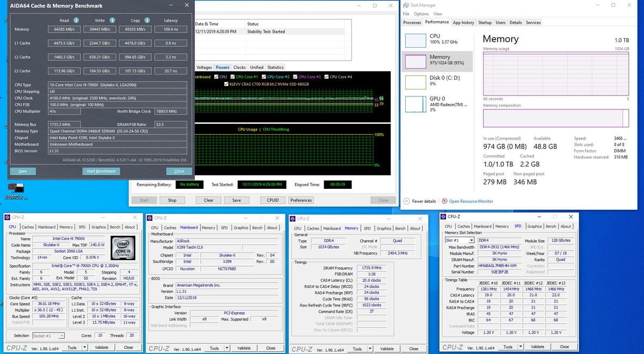Switch to the Clocks tab in the sensor panel

tap(239, 68)
